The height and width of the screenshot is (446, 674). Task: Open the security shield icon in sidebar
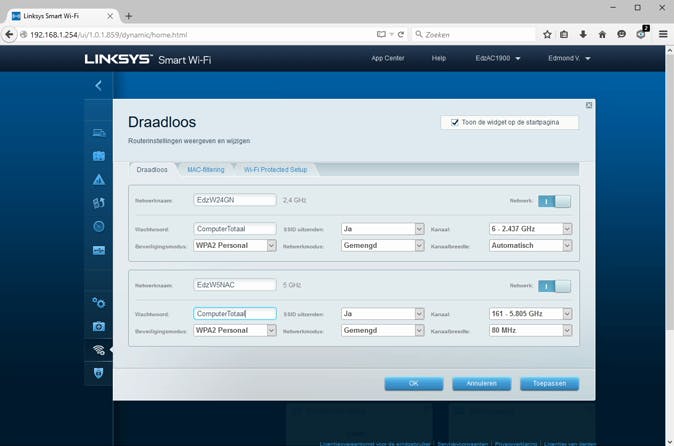click(99, 373)
